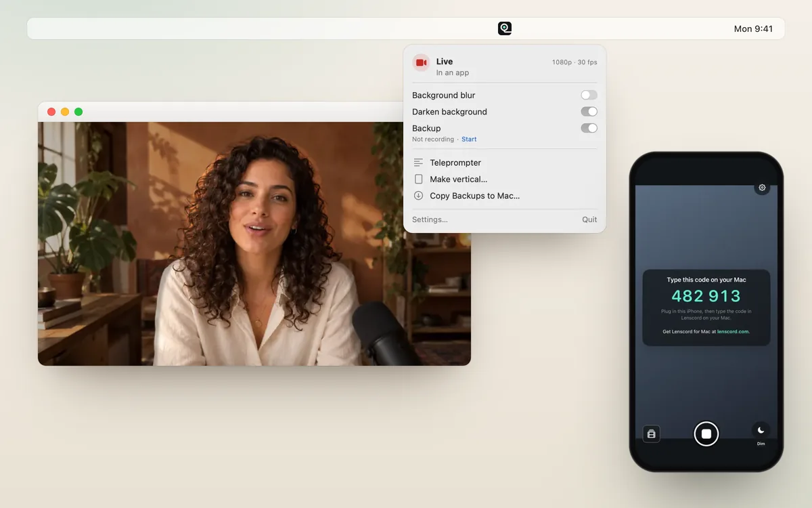This screenshot has height=508, width=812.
Task: Open the lenscord.com link on phone
Action: click(733, 332)
